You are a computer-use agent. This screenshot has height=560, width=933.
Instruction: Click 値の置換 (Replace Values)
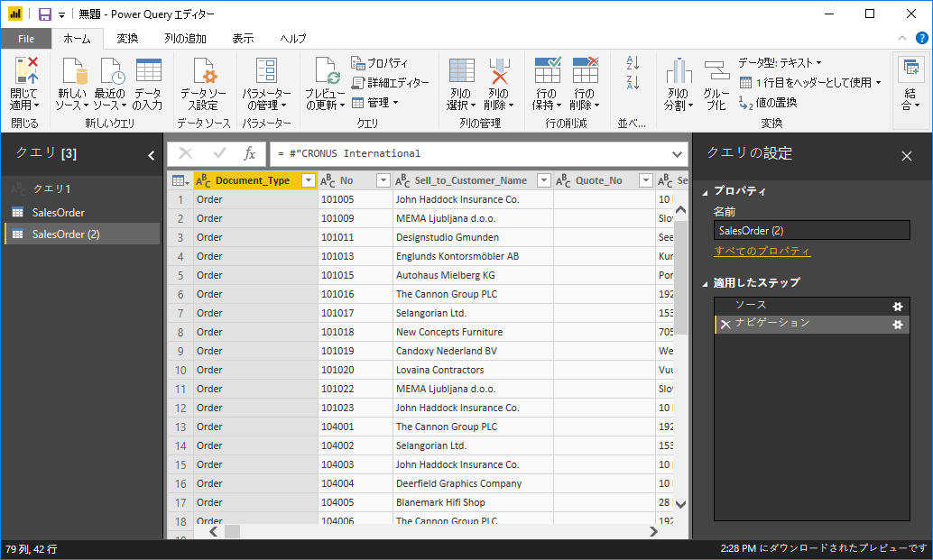coord(768,103)
